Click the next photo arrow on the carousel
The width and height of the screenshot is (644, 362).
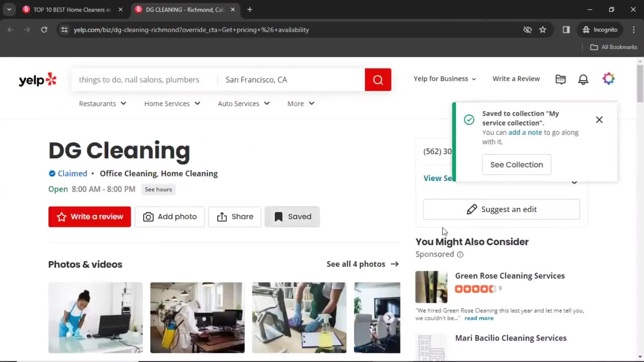[389, 317]
